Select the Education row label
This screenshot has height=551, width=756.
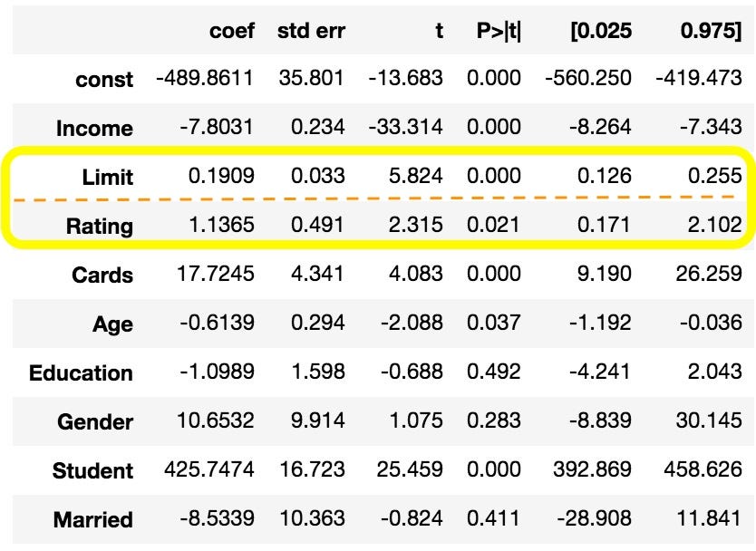click(x=81, y=372)
